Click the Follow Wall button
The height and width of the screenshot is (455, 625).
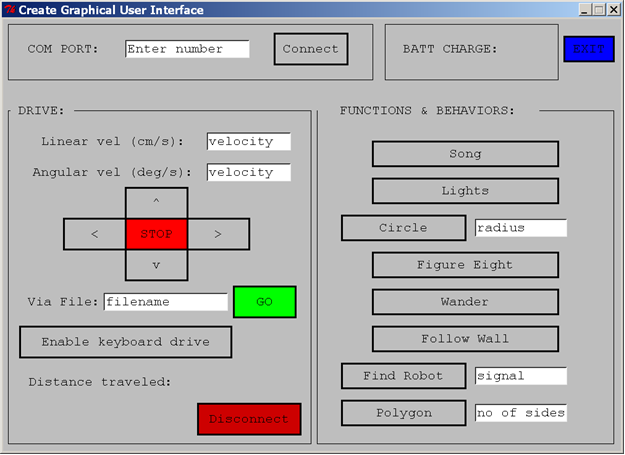tap(465, 339)
